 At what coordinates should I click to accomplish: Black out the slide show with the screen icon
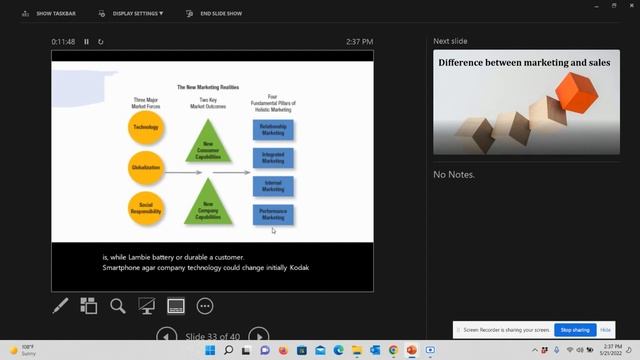pos(147,306)
